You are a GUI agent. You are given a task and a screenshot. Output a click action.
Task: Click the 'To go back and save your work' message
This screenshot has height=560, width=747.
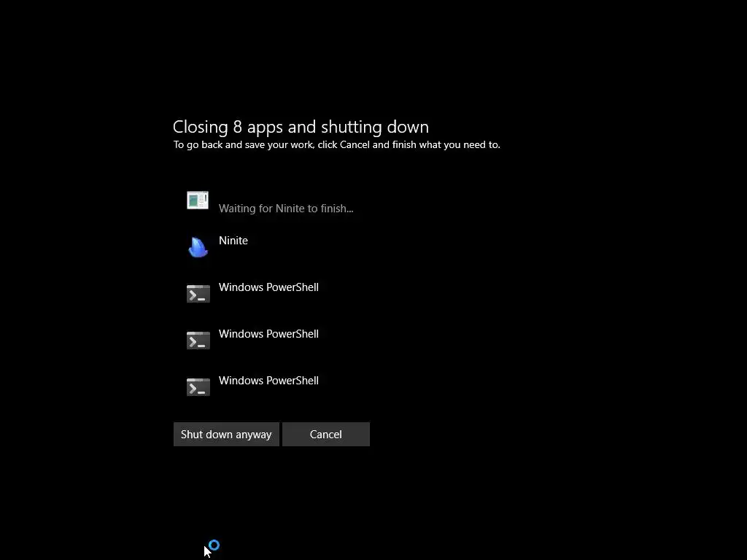coord(337,145)
